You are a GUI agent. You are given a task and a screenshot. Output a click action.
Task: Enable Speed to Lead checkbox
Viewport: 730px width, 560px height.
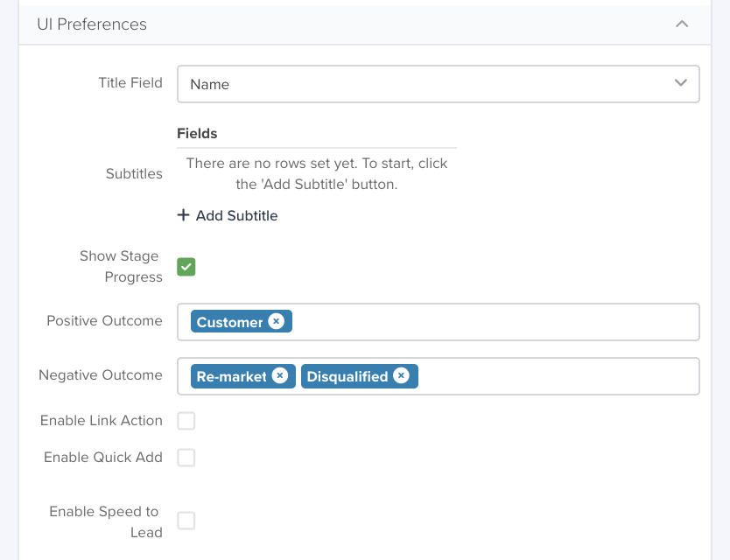click(x=186, y=521)
